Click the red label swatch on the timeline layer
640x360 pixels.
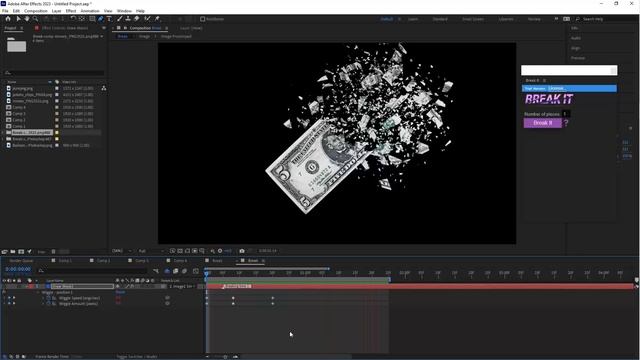point(31,286)
